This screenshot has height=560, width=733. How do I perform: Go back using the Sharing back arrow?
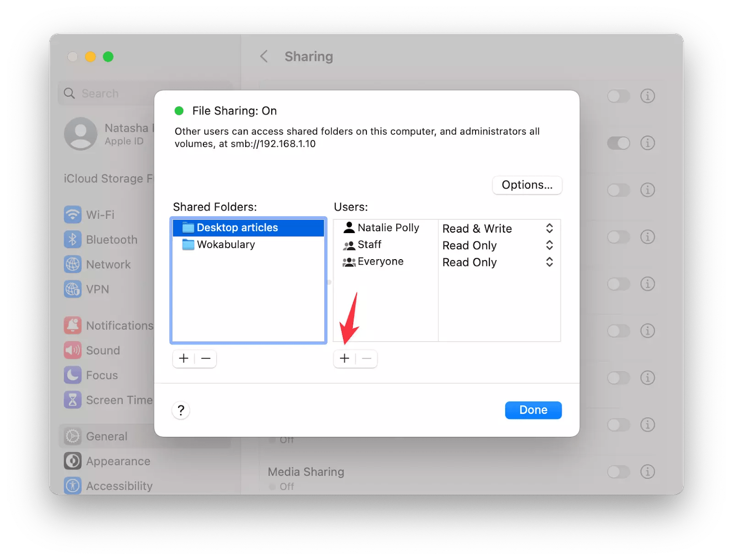pyautogui.click(x=264, y=56)
